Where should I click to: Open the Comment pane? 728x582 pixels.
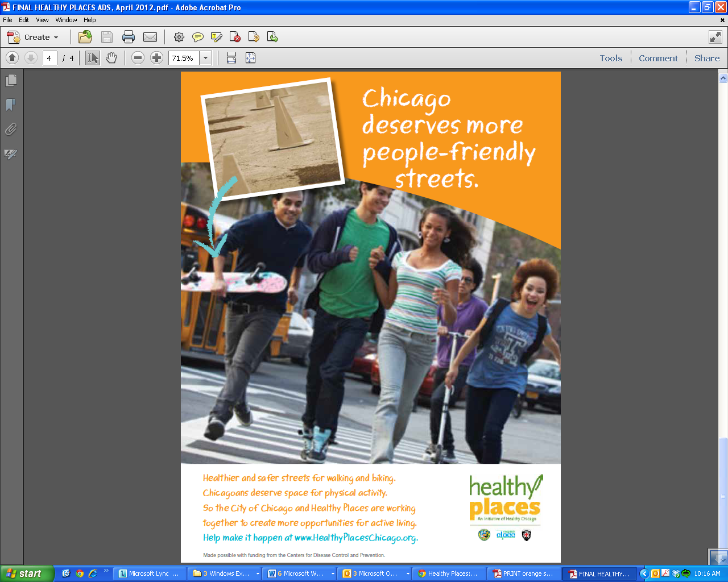(658, 58)
